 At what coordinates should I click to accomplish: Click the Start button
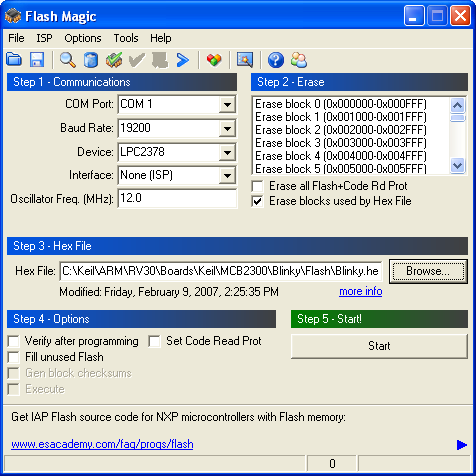tap(379, 346)
